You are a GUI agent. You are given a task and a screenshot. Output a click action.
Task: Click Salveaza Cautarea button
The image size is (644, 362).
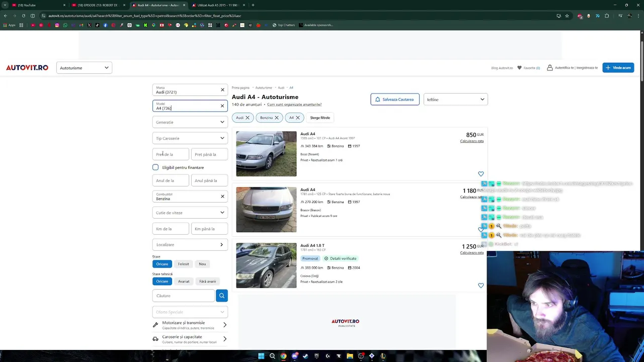tap(395, 100)
